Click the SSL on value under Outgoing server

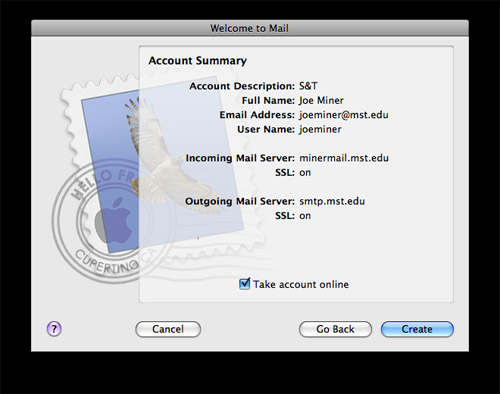click(305, 216)
